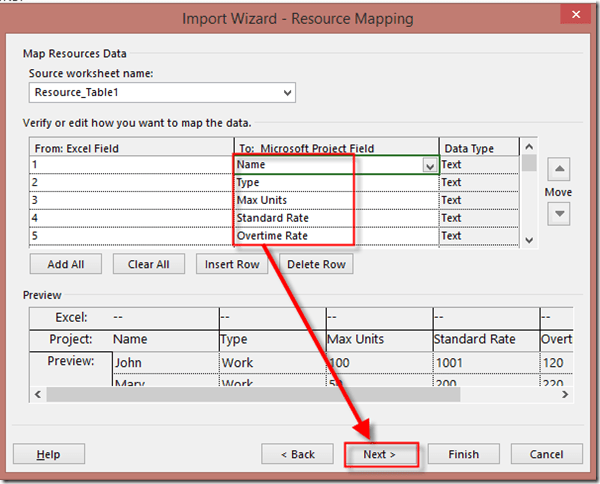Select the Type field mapping cell
Screen dimensions: 600x484
click(x=295, y=183)
